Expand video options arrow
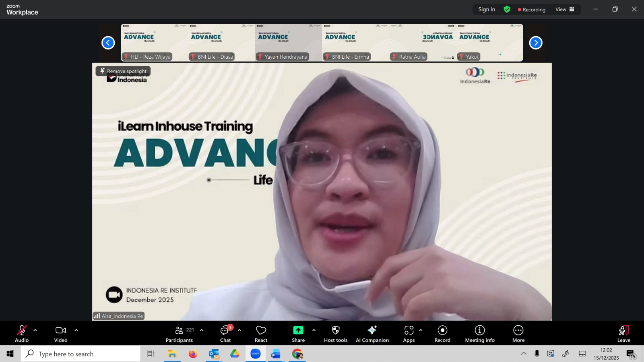 tap(76, 330)
